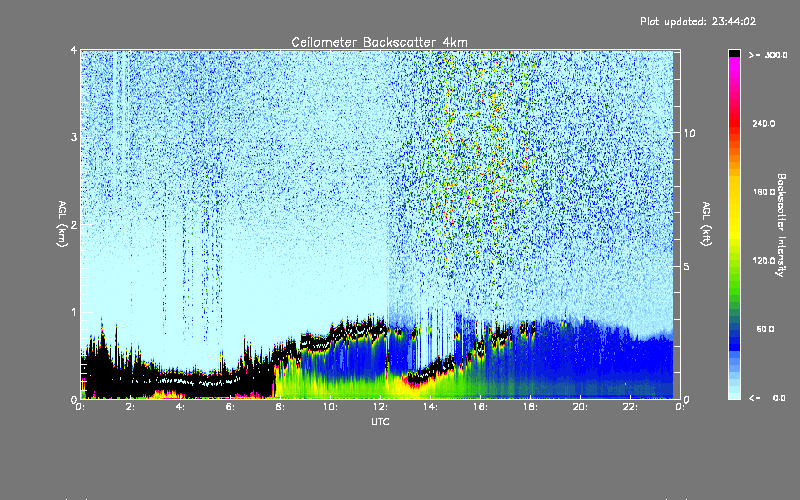Click the '22:' UTC hour tick label
The image size is (800, 500).
pyautogui.click(x=631, y=407)
